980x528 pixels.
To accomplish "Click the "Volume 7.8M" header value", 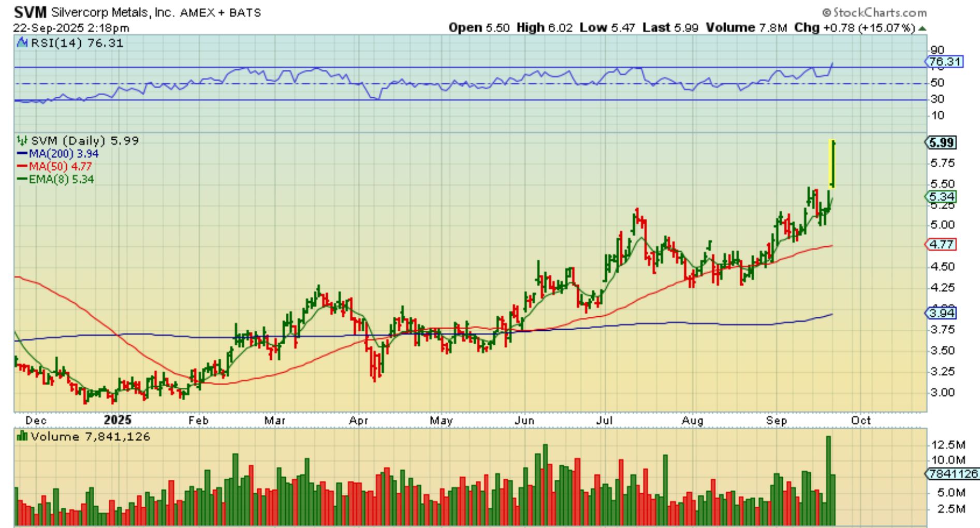I will (x=747, y=28).
